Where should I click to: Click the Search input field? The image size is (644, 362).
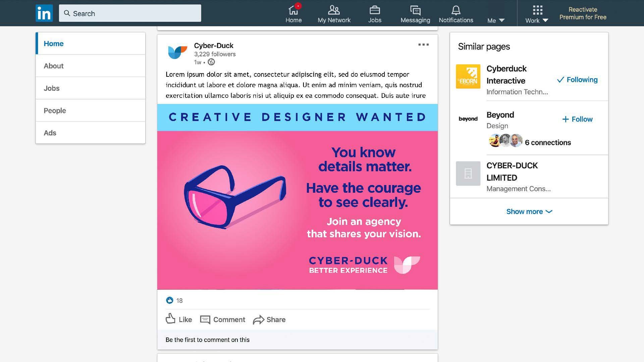130,13
